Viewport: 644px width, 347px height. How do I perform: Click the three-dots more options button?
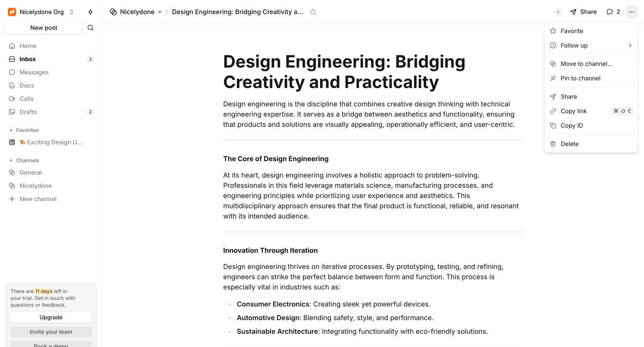(x=632, y=12)
